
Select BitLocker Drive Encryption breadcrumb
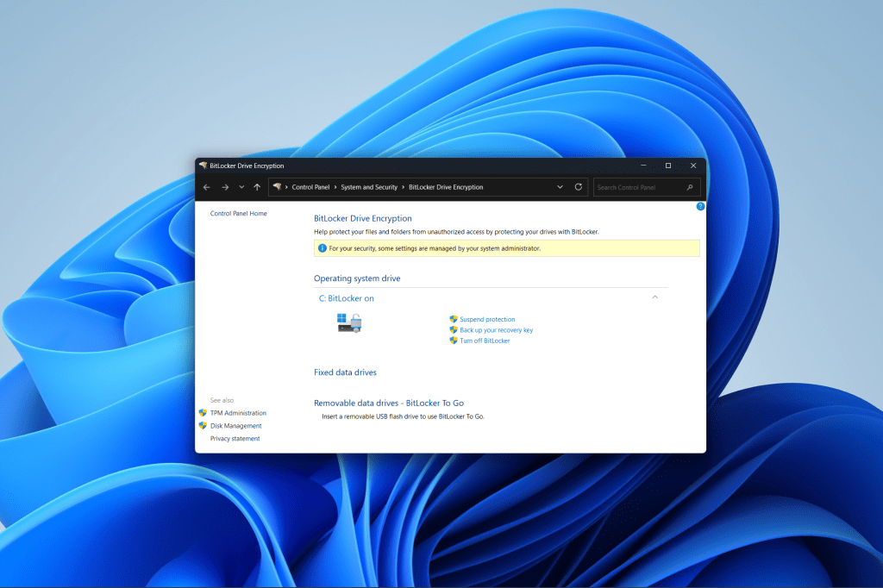pyautogui.click(x=446, y=187)
